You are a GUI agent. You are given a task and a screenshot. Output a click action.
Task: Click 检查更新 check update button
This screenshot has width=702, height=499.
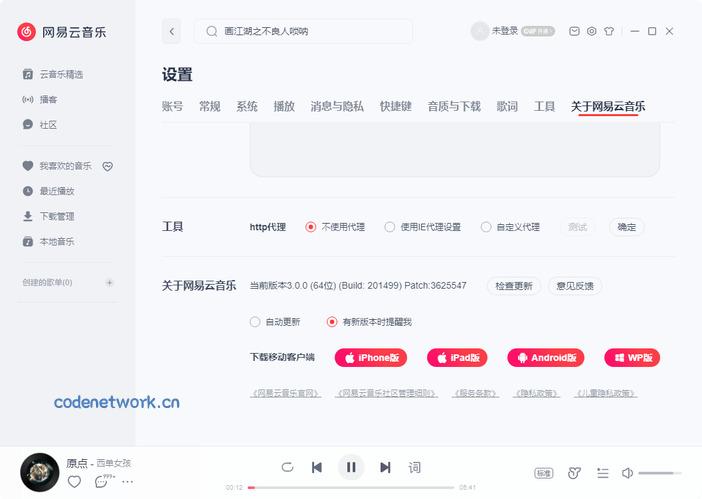tap(514, 286)
